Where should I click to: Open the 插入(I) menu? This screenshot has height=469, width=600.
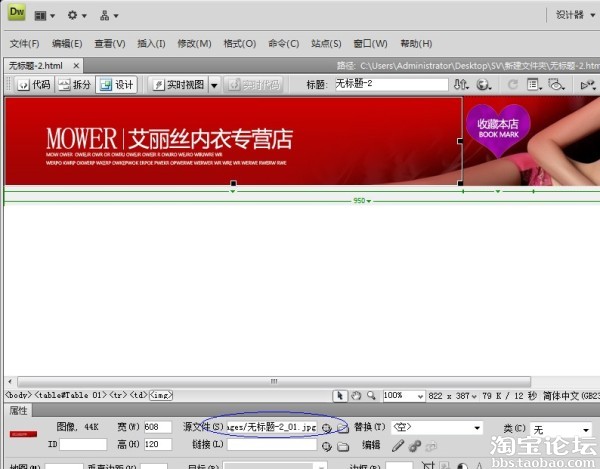click(151, 44)
